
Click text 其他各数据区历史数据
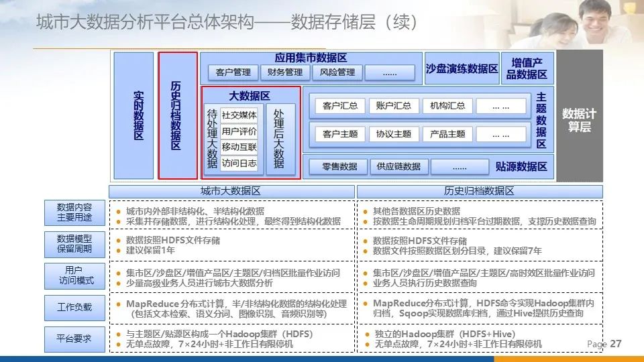416,211
